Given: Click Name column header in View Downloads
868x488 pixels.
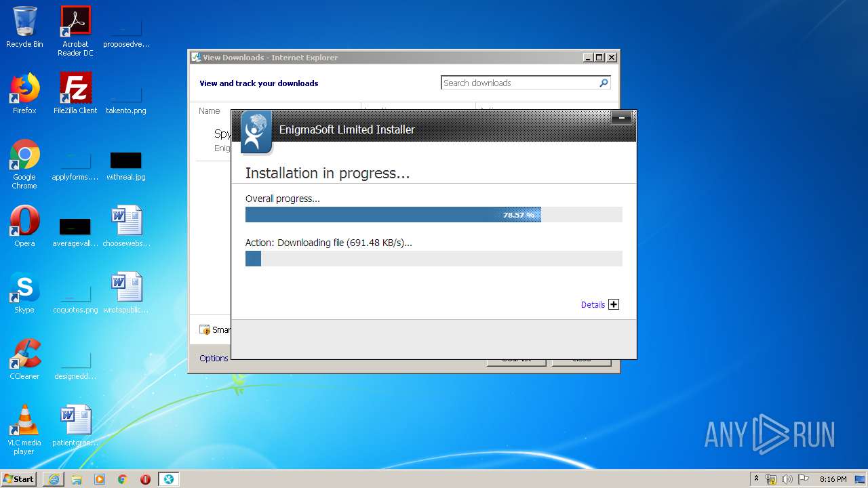Looking at the screenshot, I should tap(210, 110).
